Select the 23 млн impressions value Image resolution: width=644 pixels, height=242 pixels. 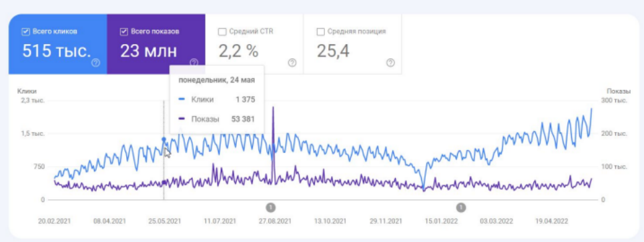coord(149,51)
